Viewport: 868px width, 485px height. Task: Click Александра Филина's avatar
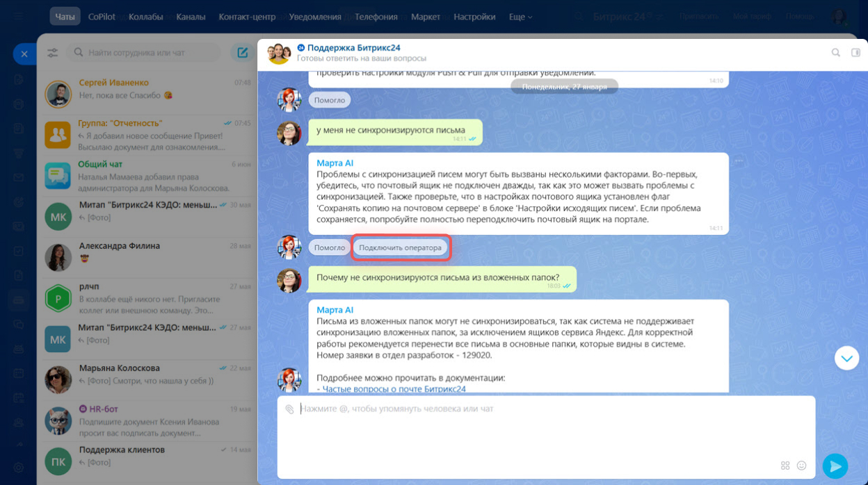click(58, 258)
